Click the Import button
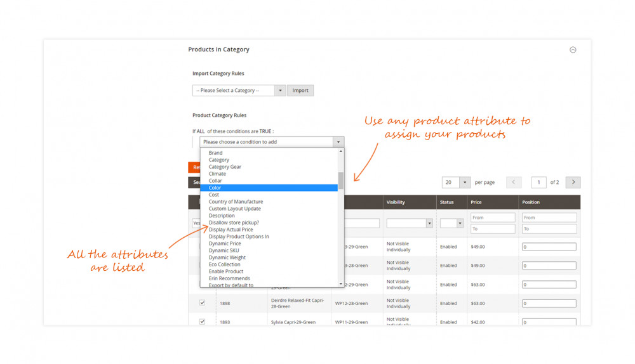Image resolution: width=635 pixels, height=364 pixels. coord(300,91)
